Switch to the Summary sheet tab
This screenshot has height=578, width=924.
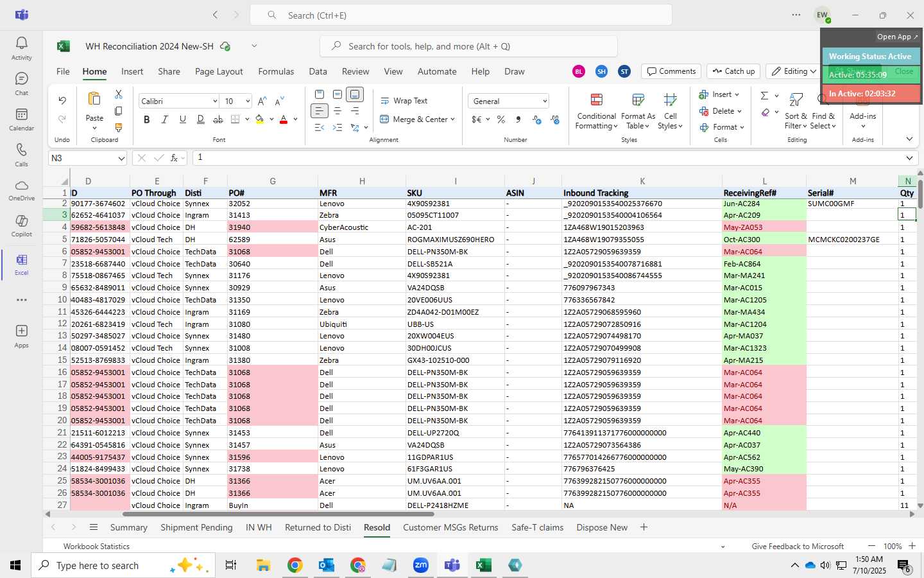click(x=128, y=527)
